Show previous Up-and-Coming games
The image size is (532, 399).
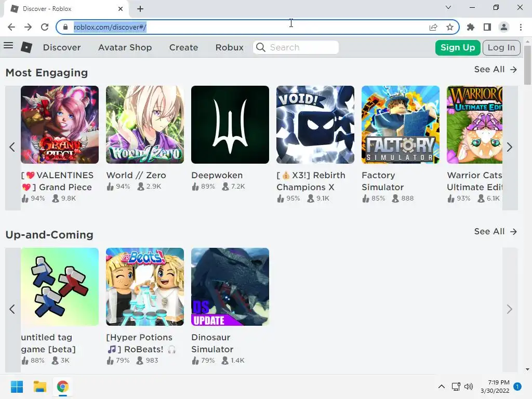[x=12, y=310]
